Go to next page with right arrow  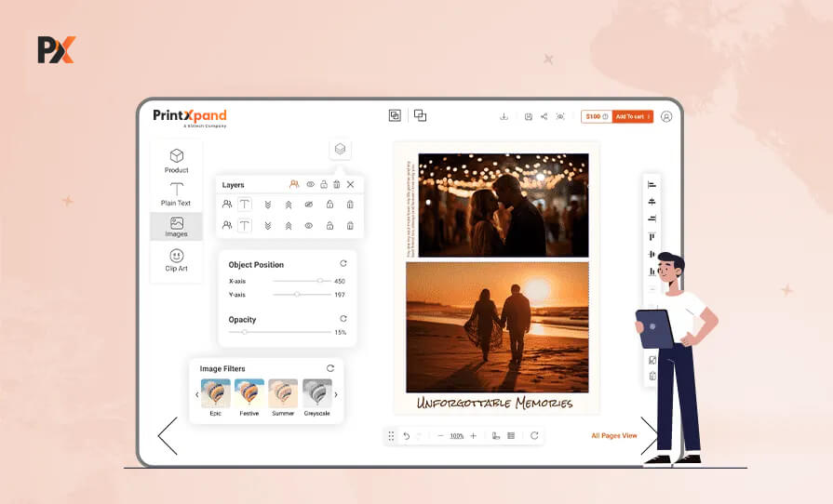click(649, 435)
